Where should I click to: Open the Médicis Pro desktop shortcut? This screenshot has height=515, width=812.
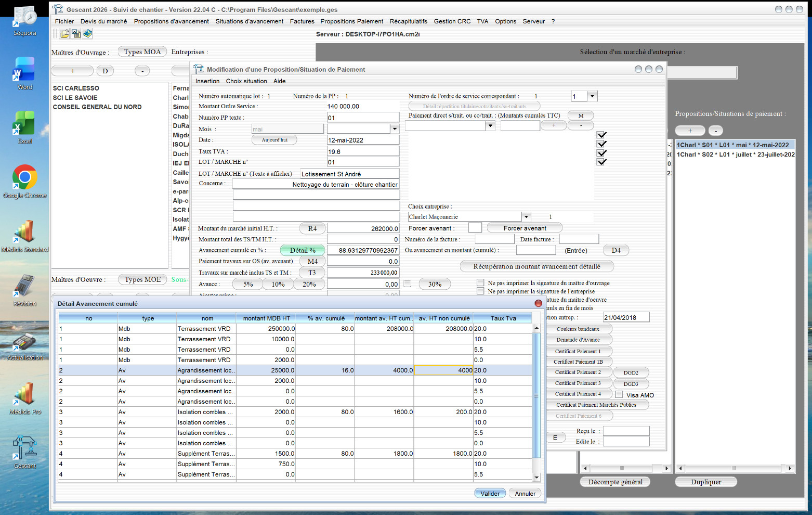point(25,398)
